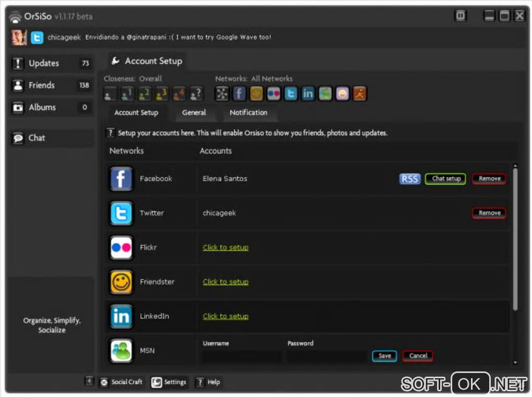Image resolution: width=532 pixels, height=397 pixels.
Task: Switch to the Account Setup tab
Action: (136, 113)
